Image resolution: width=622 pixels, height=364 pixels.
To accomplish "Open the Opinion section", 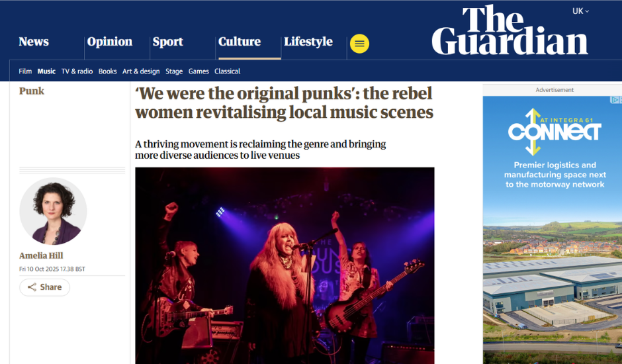I will tap(109, 42).
